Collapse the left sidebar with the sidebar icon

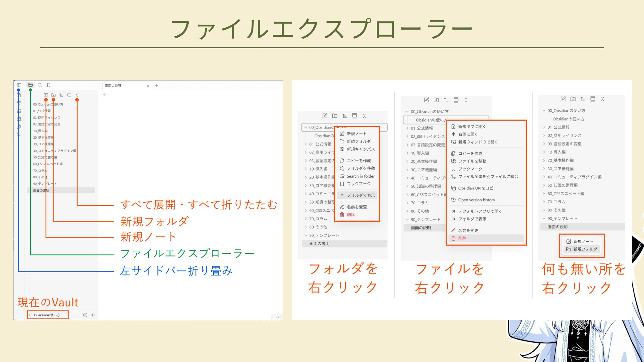point(19,85)
